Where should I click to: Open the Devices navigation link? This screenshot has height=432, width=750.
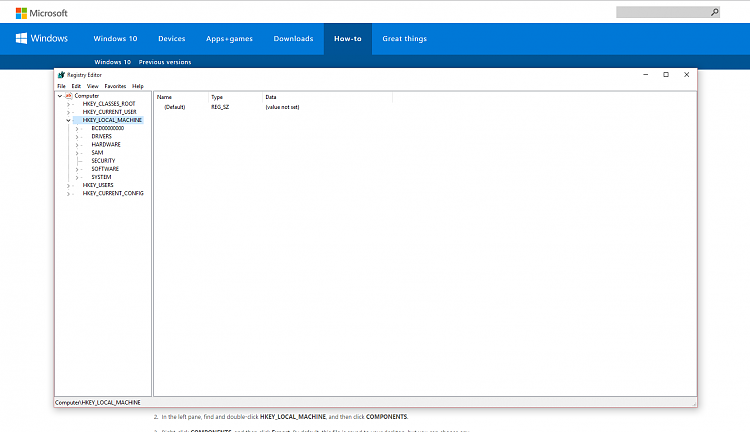point(172,39)
